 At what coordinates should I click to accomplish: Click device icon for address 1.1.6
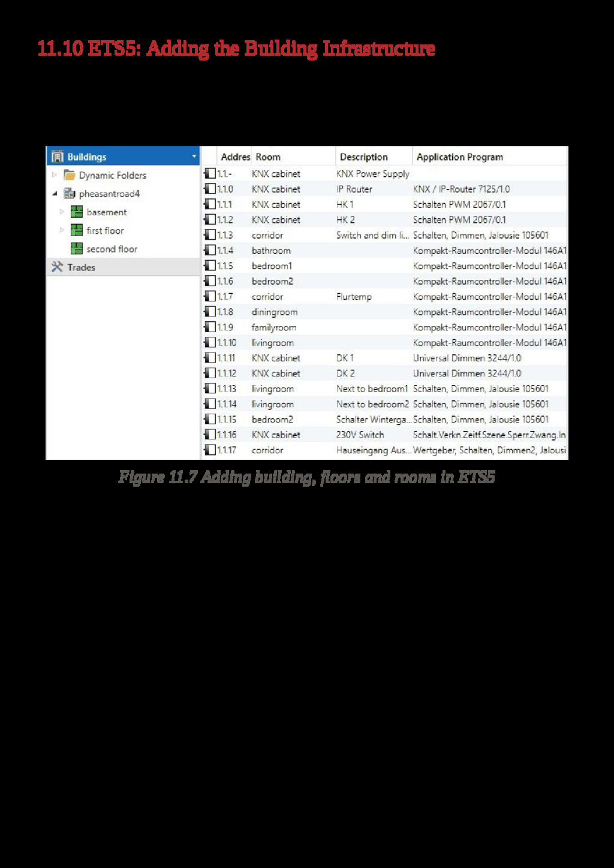pyautogui.click(x=209, y=281)
